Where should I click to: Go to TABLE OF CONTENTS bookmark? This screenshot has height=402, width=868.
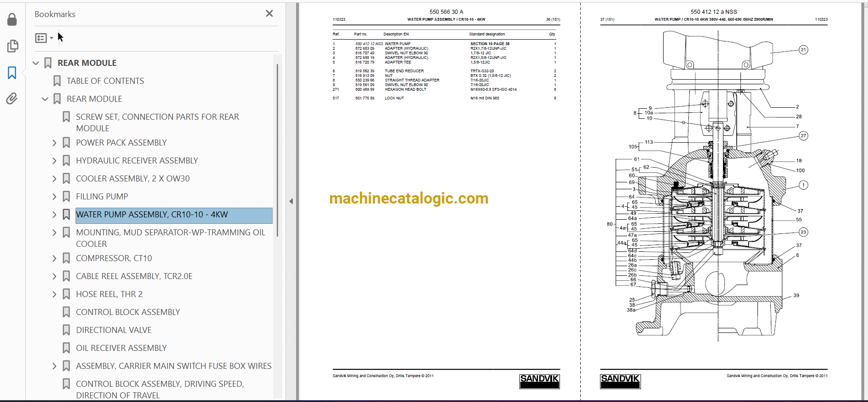pyautogui.click(x=105, y=81)
